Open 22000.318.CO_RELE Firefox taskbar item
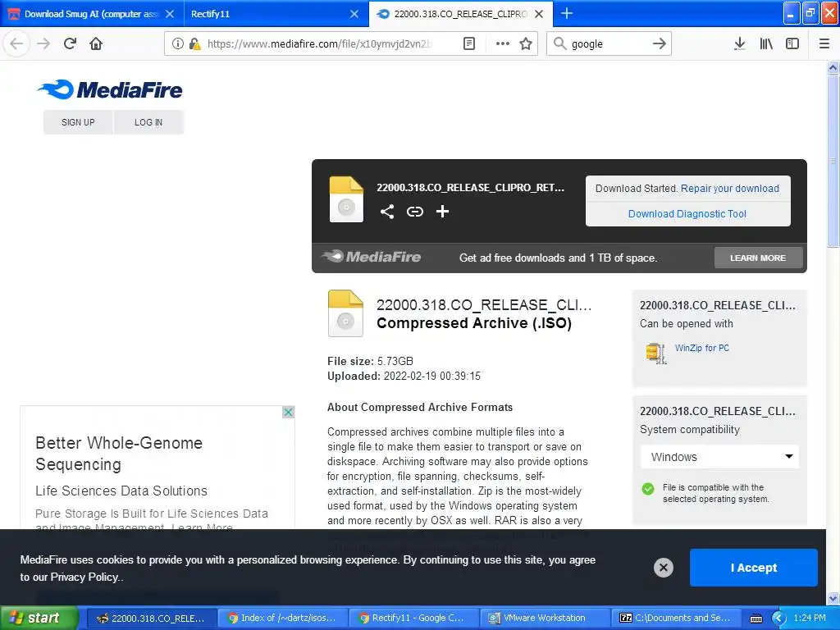The image size is (840, 630). pyautogui.click(x=152, y=619)
